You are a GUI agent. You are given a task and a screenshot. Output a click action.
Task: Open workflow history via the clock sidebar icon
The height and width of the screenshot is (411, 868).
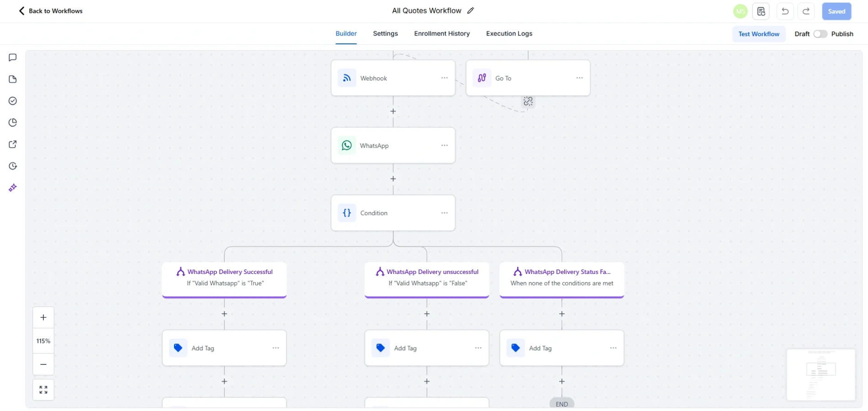(x=12, y=166)
